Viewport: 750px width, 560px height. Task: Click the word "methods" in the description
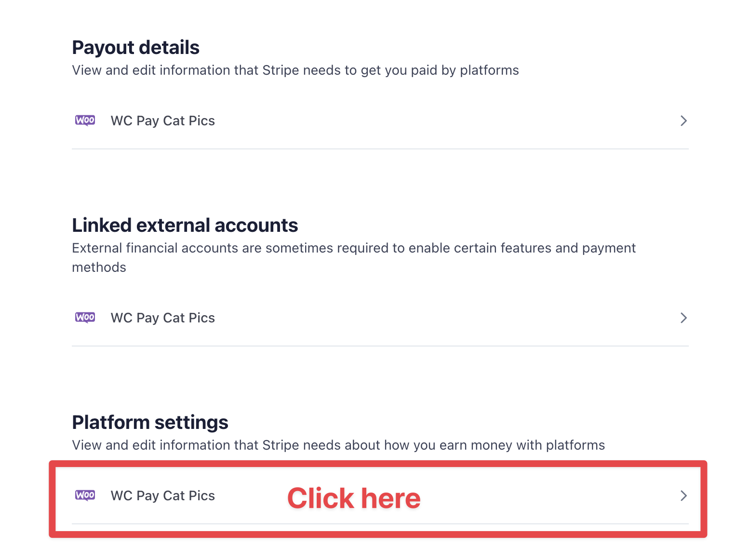tap(99, 267)
